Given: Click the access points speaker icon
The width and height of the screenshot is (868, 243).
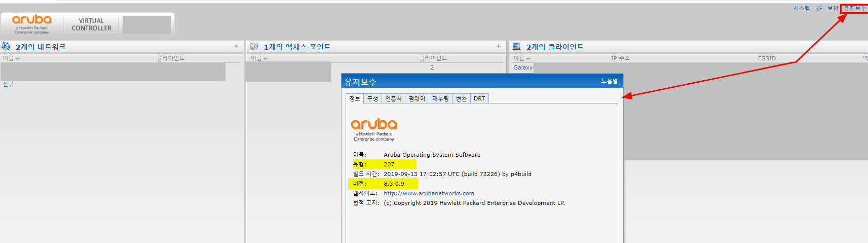Looking at the screenshot, I should tap(254, 46).
